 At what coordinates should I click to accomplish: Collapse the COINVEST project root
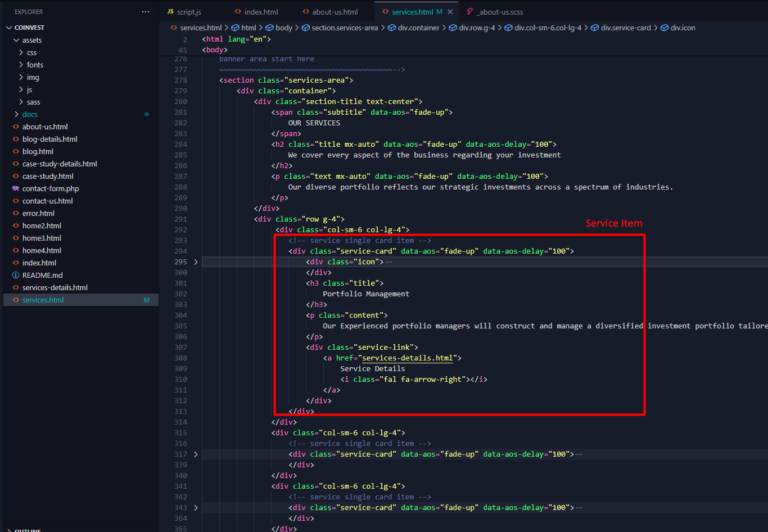tap(8, 28)
